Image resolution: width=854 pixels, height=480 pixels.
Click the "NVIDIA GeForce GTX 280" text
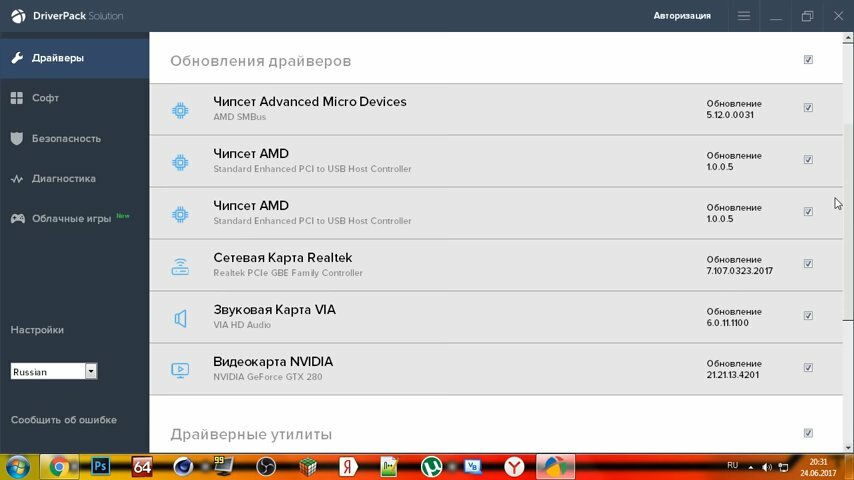click(x=267, y=377)
